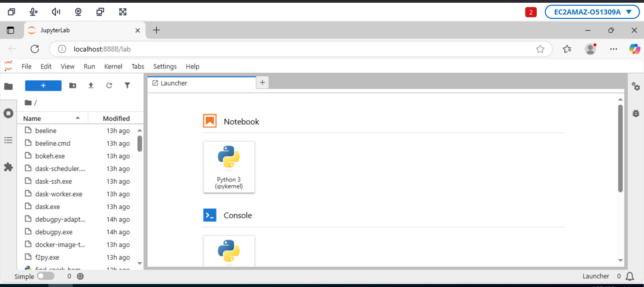Open the Run menu
The image size is (644, 287).
(89, 67)
